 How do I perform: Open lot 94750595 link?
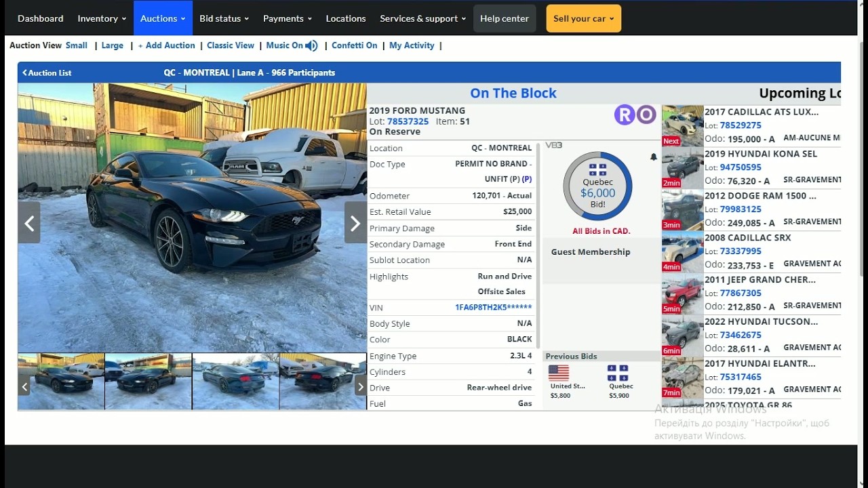741,167
